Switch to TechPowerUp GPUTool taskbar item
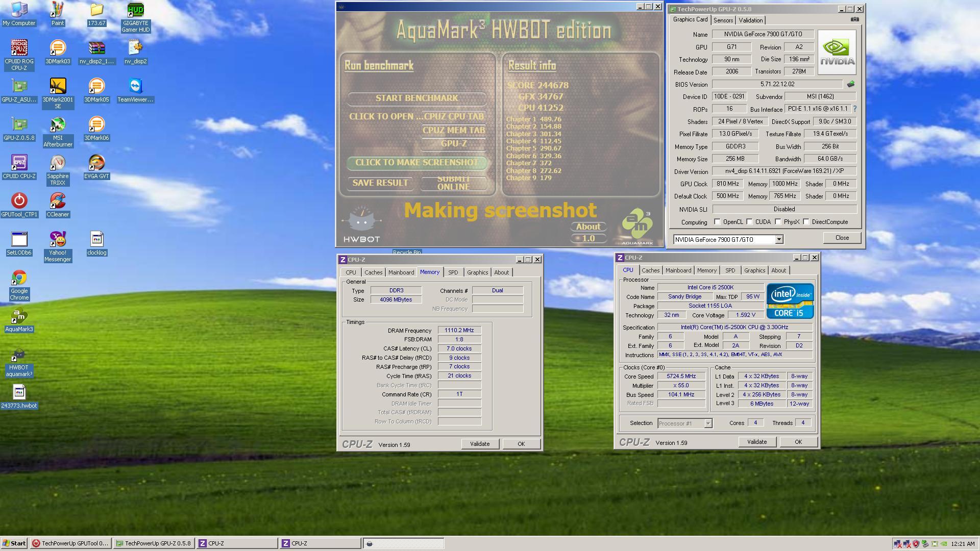The image size is (980, 551). click(70, 543)
